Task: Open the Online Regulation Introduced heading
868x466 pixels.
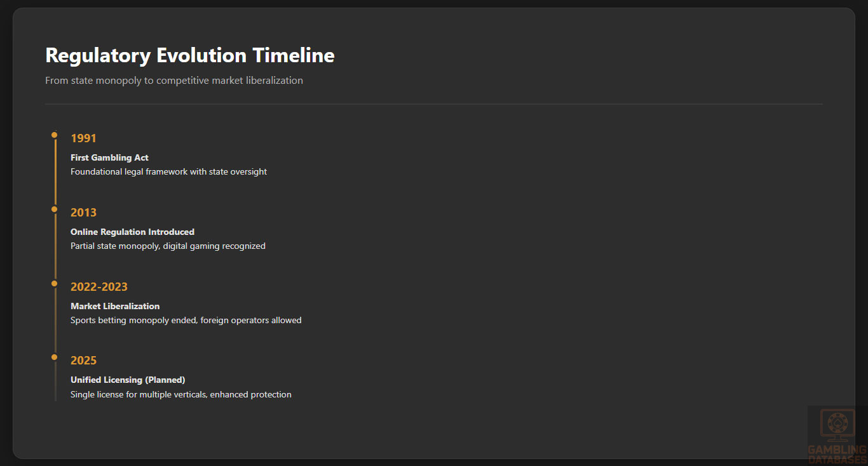Action: [132, 232]
